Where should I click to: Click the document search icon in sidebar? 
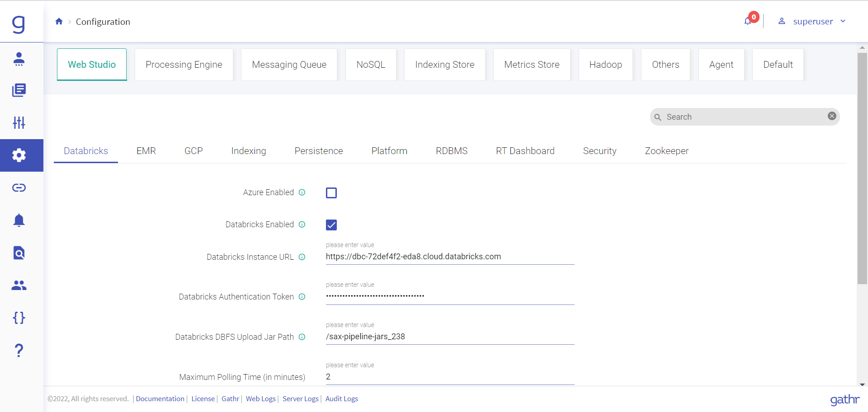19,253
